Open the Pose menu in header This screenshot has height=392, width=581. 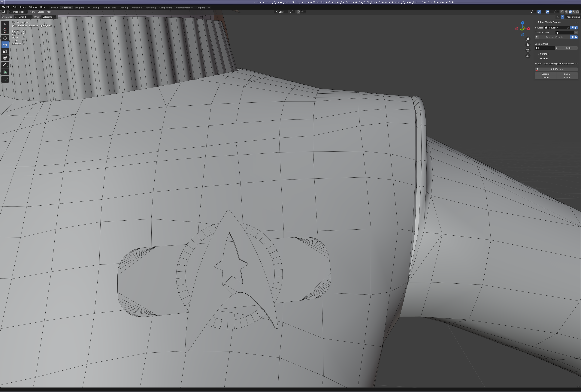[49, 12]
